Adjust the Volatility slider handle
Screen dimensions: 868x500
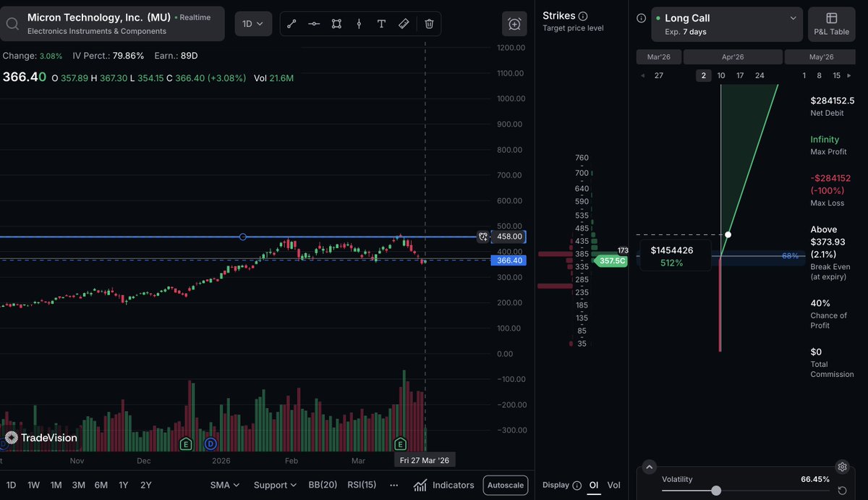(716, 491)
